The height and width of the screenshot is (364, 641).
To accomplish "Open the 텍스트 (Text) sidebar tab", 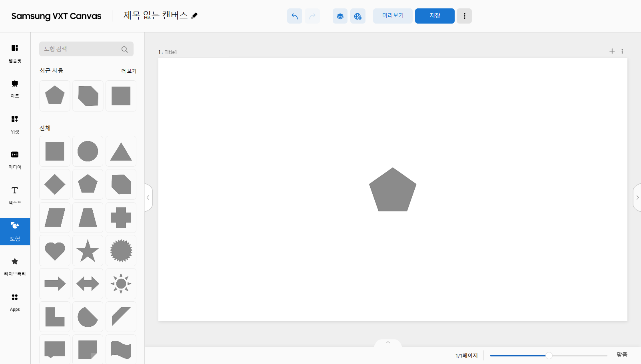I will tap(15, 196).
